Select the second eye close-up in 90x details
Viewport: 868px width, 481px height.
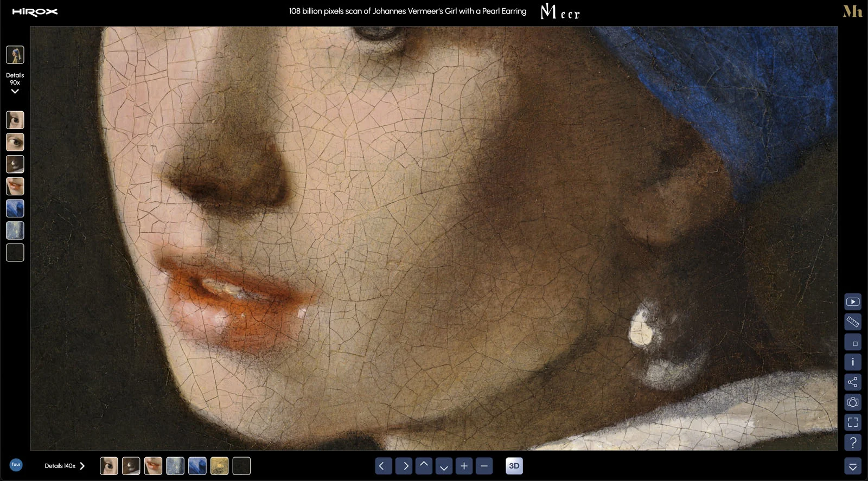click(15, 142)
